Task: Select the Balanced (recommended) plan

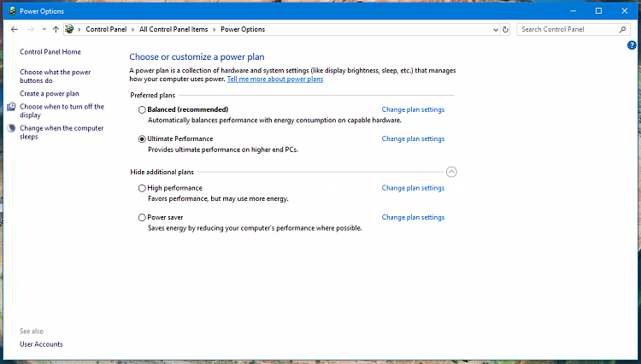Action: point(142,109)
